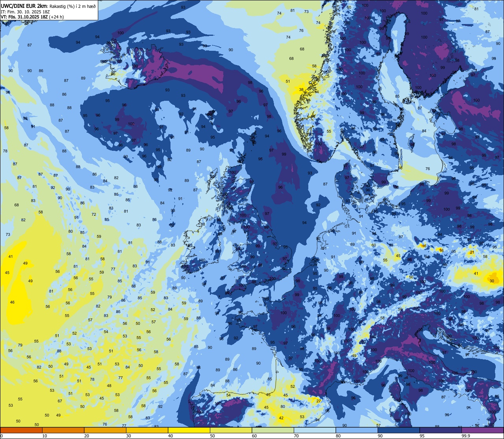Select the dark navy 95–99.9 legend swatch
Screen dimensions: 504x439
[x=441, y=430]
